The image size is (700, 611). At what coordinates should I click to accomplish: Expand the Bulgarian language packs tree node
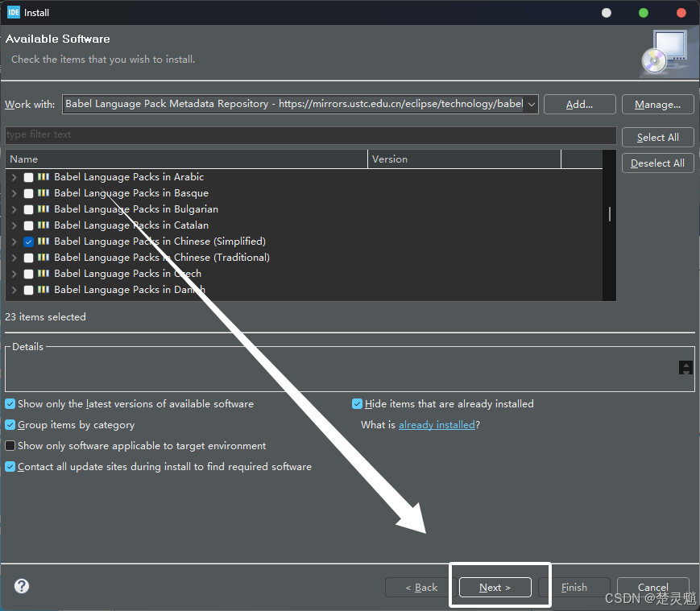14,209
